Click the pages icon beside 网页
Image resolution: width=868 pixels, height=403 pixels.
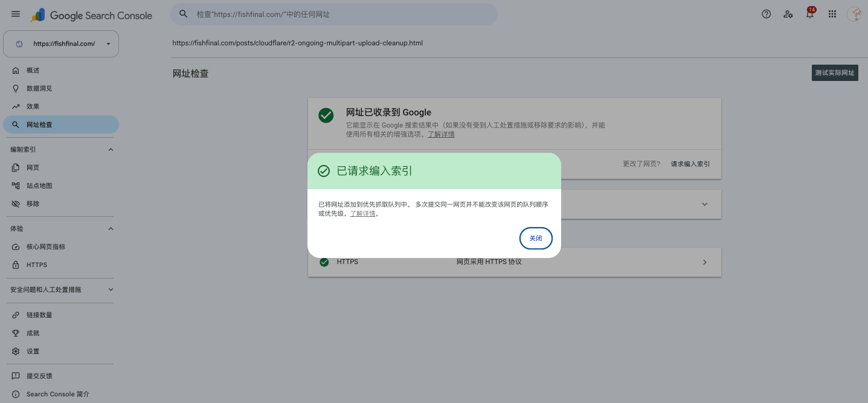coord(16,167)
